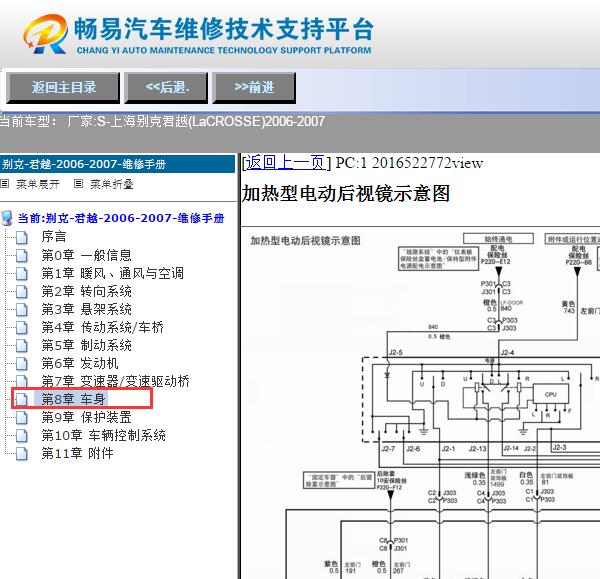
Task: Click the computer icon beside 当前:别克-君越
Action: pyautogui.click(x=7, y=218)
